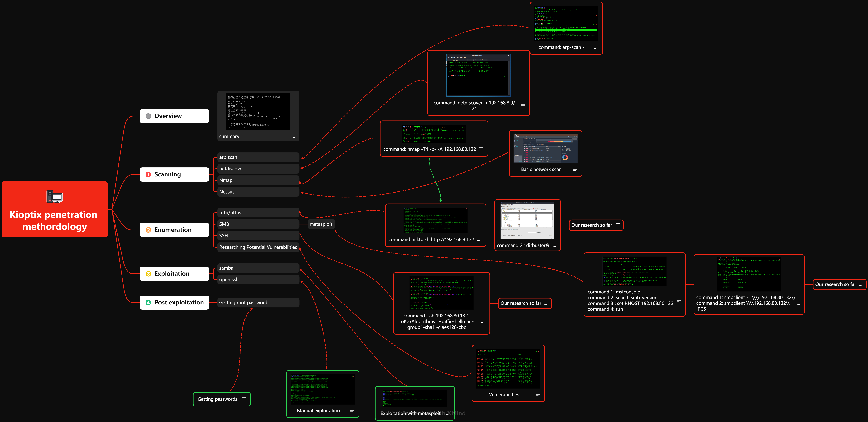Viewport: 868px width, 422px height.
Task: Click the number 1 marker on Scanning
Action: (x=148, y=175)
